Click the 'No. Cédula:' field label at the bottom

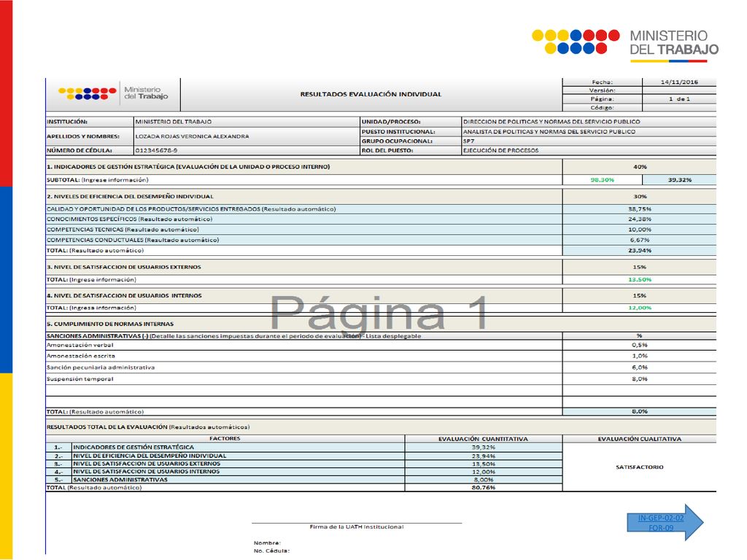[x=271, y=551]
